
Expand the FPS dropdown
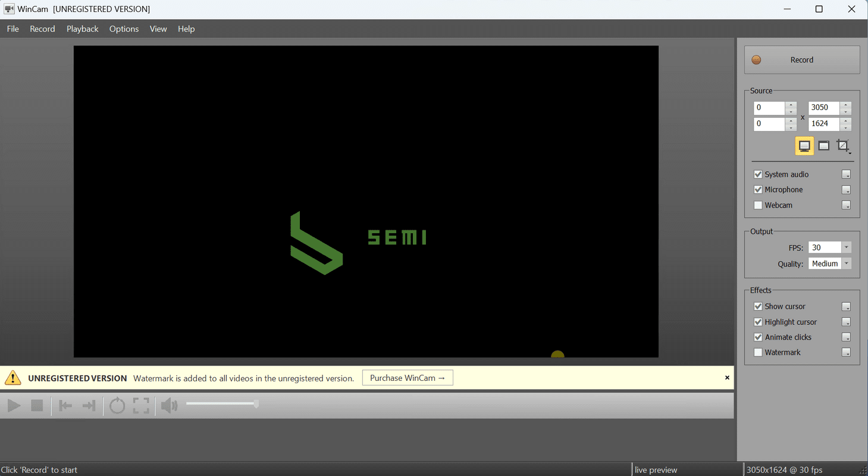click(847, 248)
